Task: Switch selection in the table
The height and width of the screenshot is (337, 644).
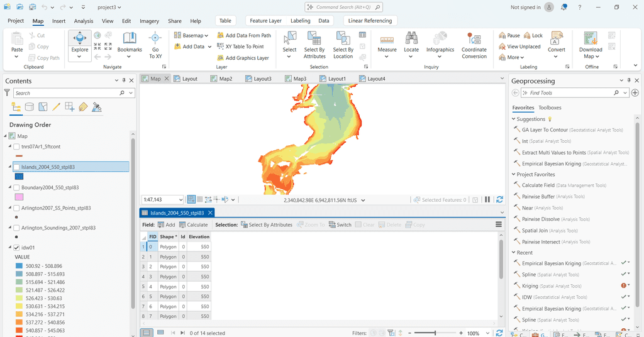Action: (x=340, y=224)
